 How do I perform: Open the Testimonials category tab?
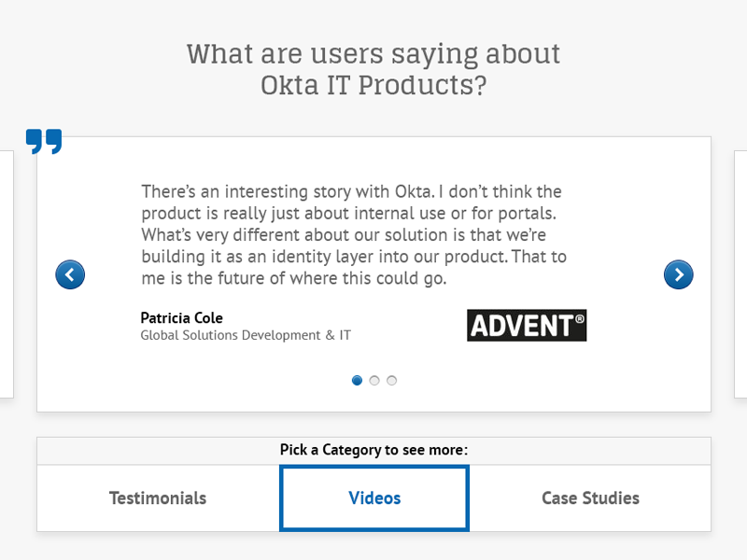(158, 498)
